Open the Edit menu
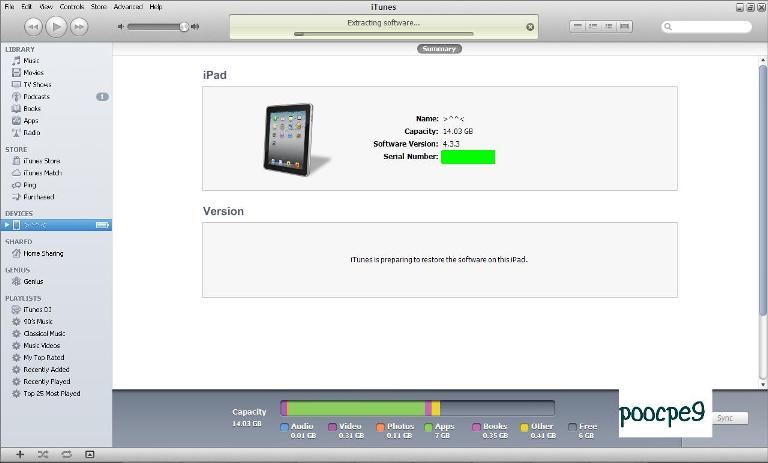Image resolution: width=768 pixels, height=463 pixels. [26, 7]
